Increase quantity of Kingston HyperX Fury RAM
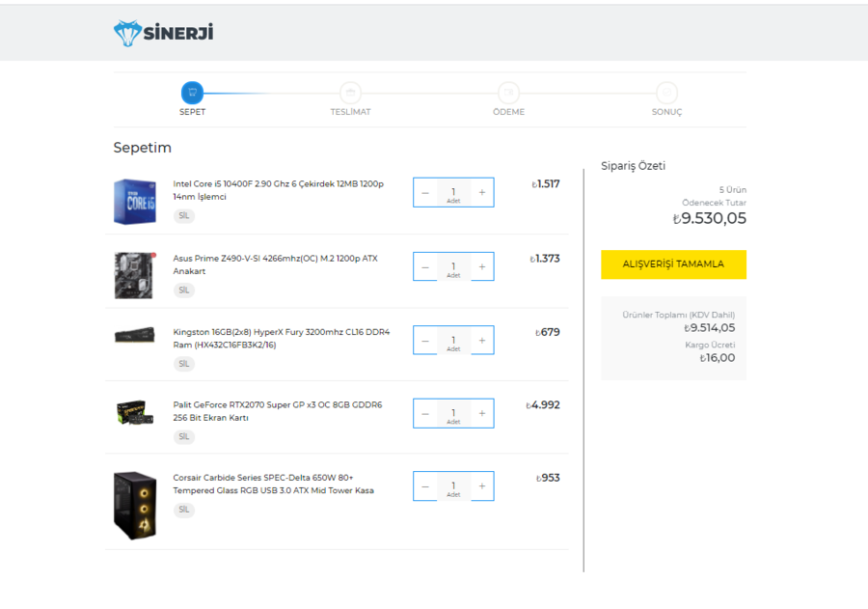 coord(482,341)
